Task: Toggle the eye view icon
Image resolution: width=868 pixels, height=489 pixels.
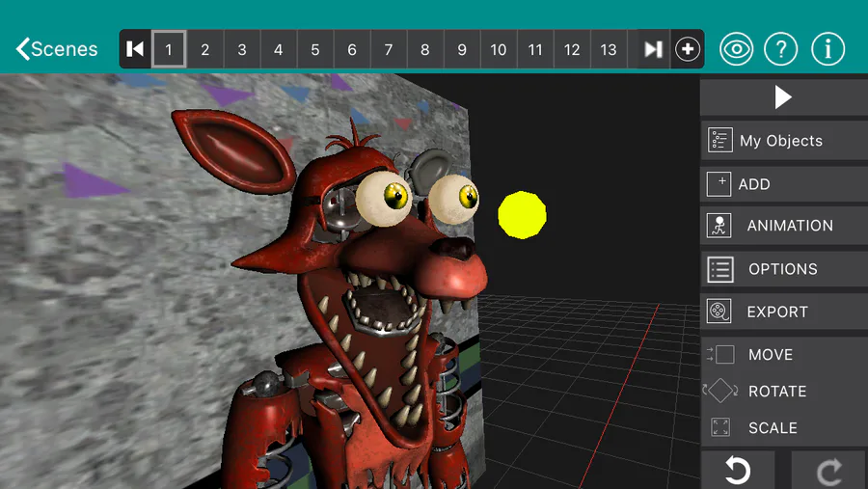Action: (x=736, y=49)
